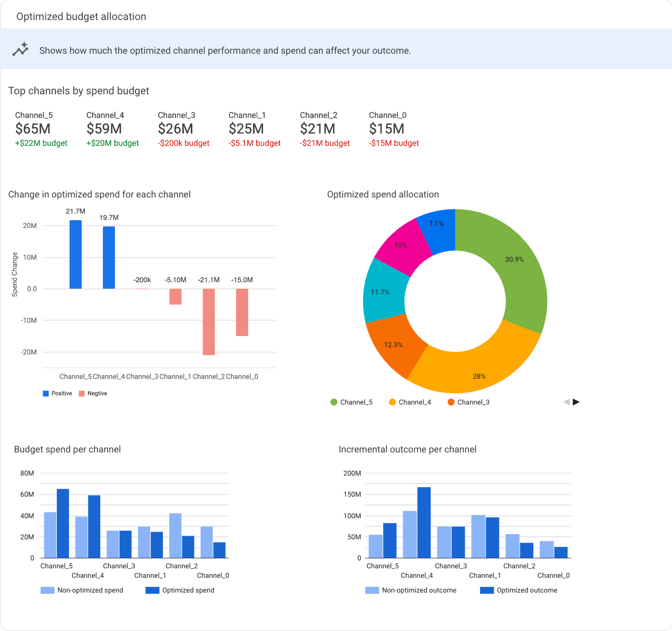Click the greyed previous legend page arrow
The width and height of the screenshot is (672, 631).
(567, 402)
